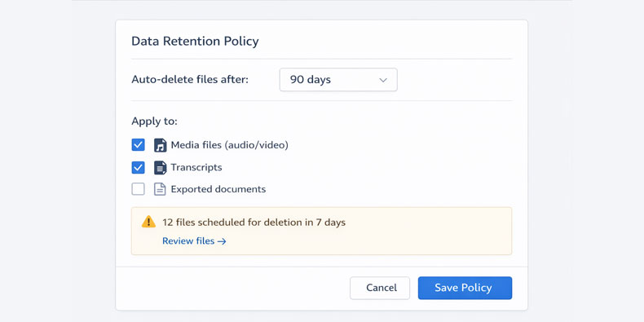Uncheck the Media files (audio/video) checkbox
Image resolution: width=644 pixels, height=322 pixels.
point(138,145)
